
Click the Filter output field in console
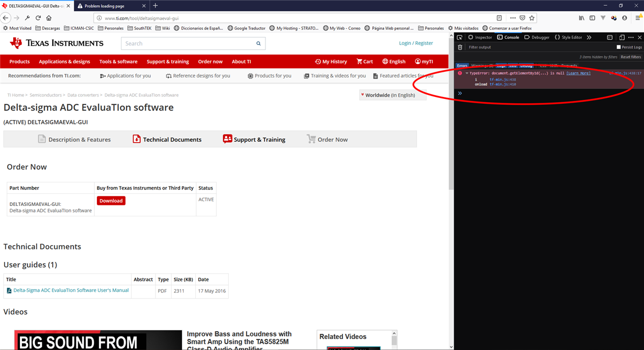539,47
